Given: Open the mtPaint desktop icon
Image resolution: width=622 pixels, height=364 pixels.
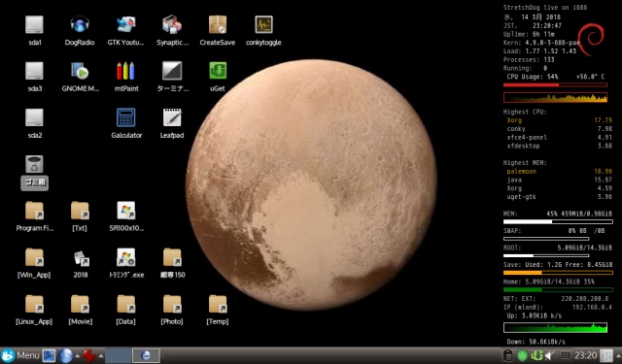Looking at the screenshot, I should coord(125,71).
